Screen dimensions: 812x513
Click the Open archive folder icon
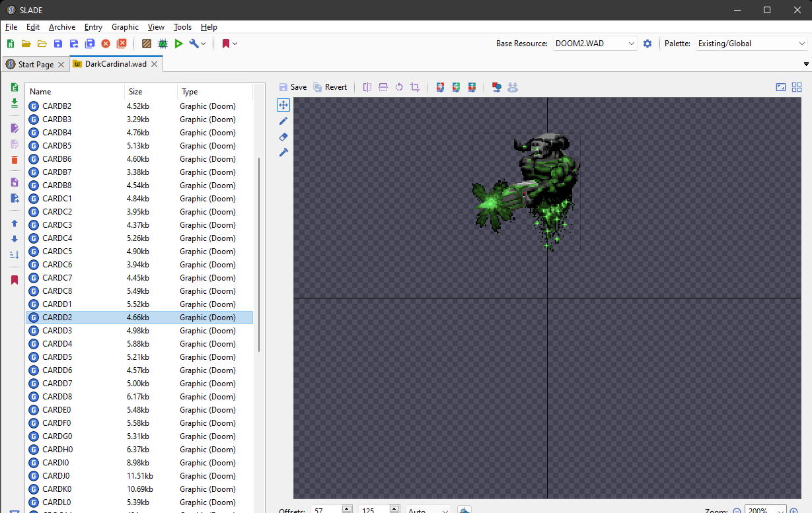(26, 44)
